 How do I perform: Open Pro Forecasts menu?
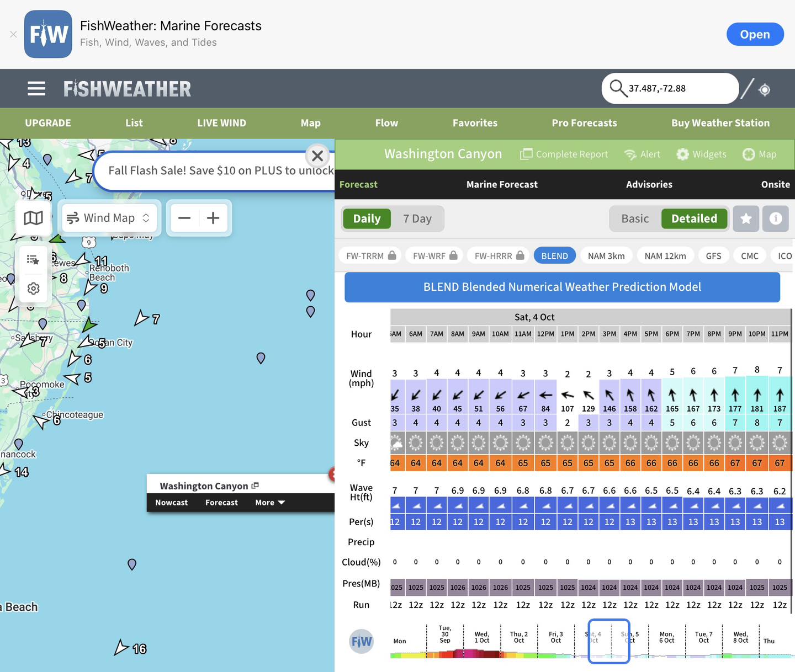[585, 123]
